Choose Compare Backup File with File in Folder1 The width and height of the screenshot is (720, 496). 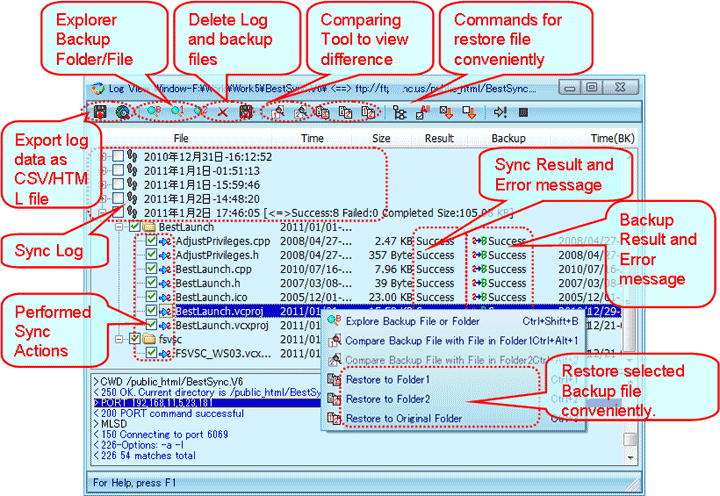[x=453, y=341]
